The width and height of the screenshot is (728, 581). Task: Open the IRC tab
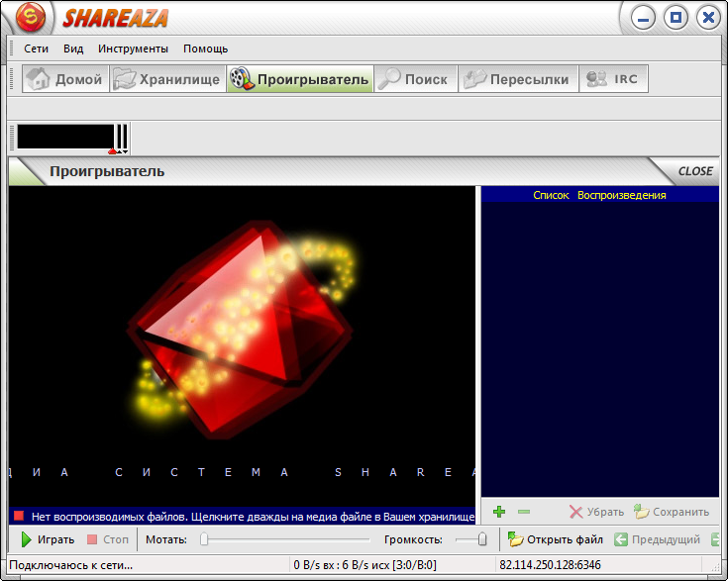[613, 79]
